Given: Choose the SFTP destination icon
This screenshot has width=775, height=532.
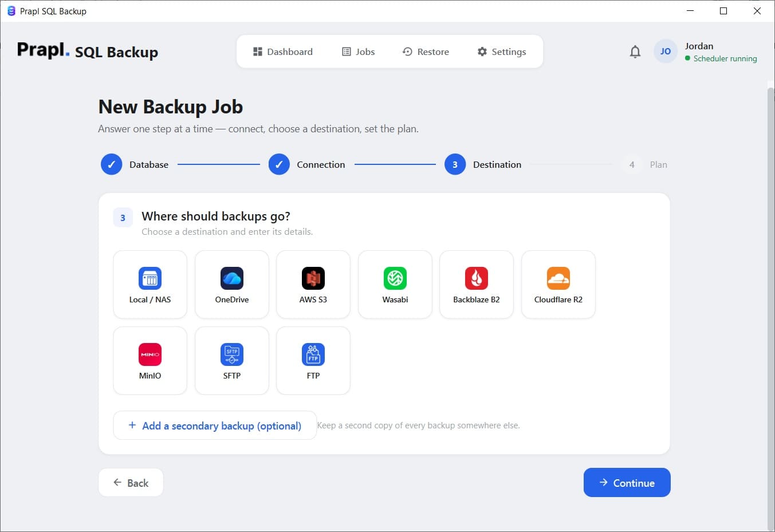Looking at the screenshot, I should pyautogui.click(x=232, y=354).
